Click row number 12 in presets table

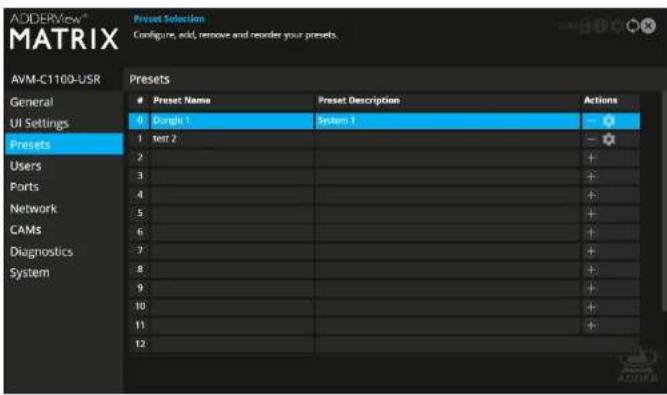140,344
